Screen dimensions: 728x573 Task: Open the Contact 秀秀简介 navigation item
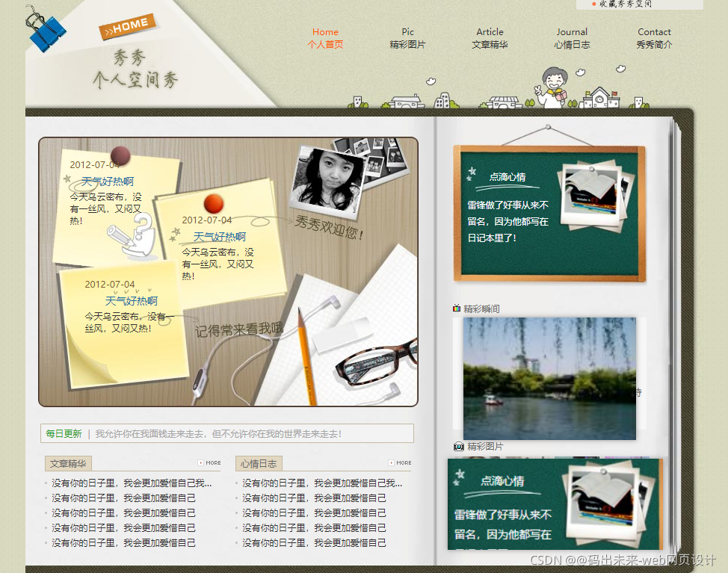pos(654,38)
